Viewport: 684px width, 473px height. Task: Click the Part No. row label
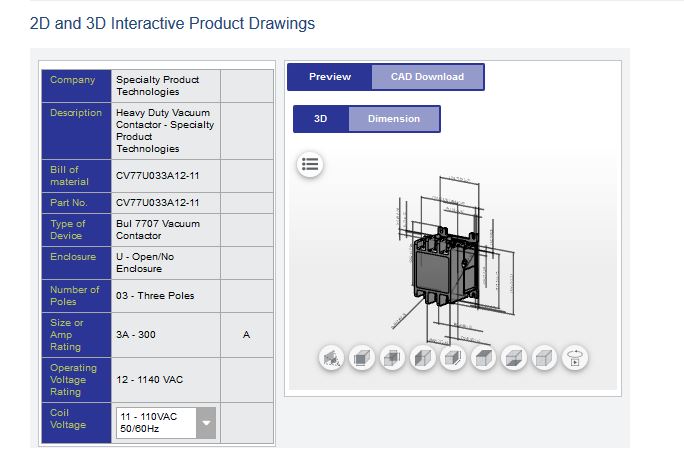(76, 203)
